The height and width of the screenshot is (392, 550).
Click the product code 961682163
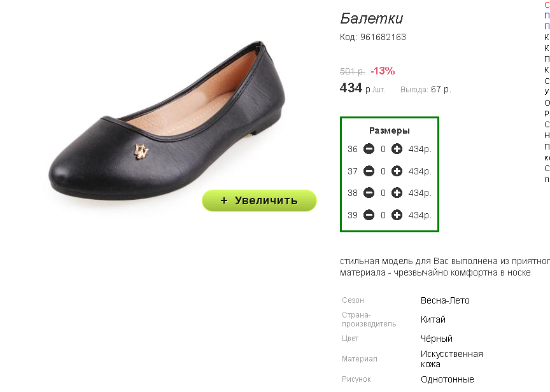click(383, 37)
